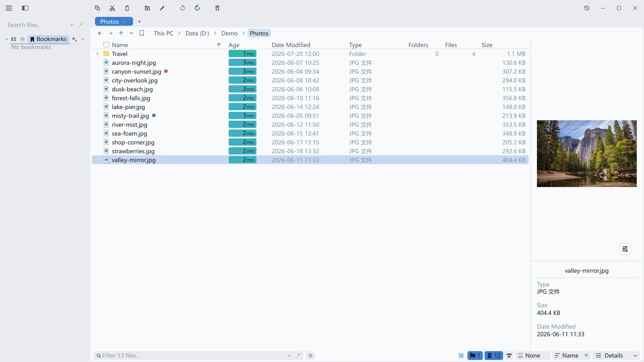
Task: Click the Cut scissors icon
Action: 112,8
